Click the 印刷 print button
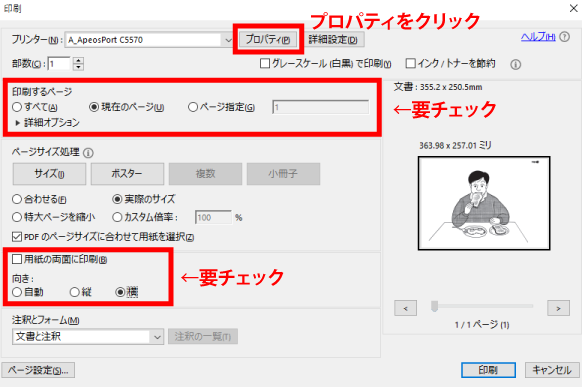Viewport: 582px width, 387px height. pyautogui.click(x=488, y=370)
